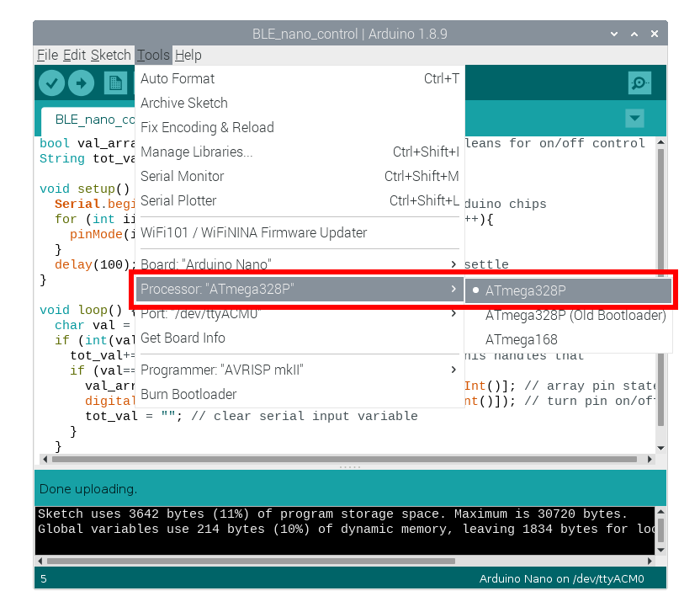700x607 pixels.
Task: Click the Verify checkmark button
Action: [52, 83]
